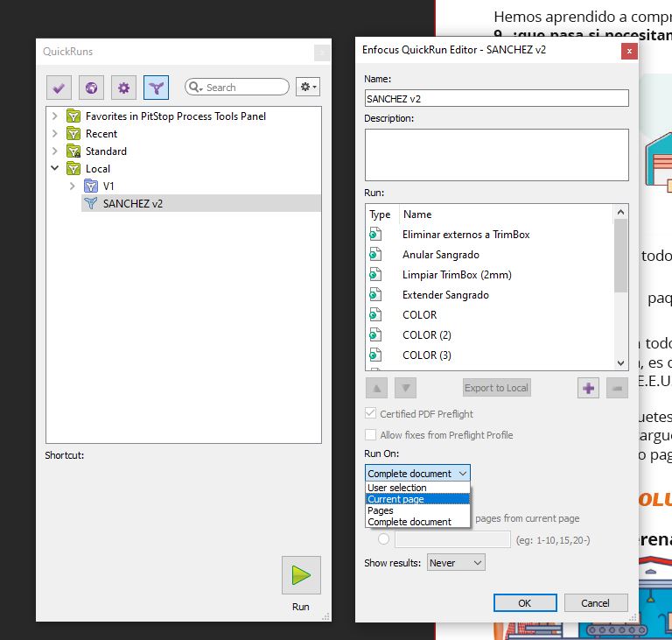The image size is (672, 640).
Task: Select the Favorites folder icon
Action: (x=73, y=116)
